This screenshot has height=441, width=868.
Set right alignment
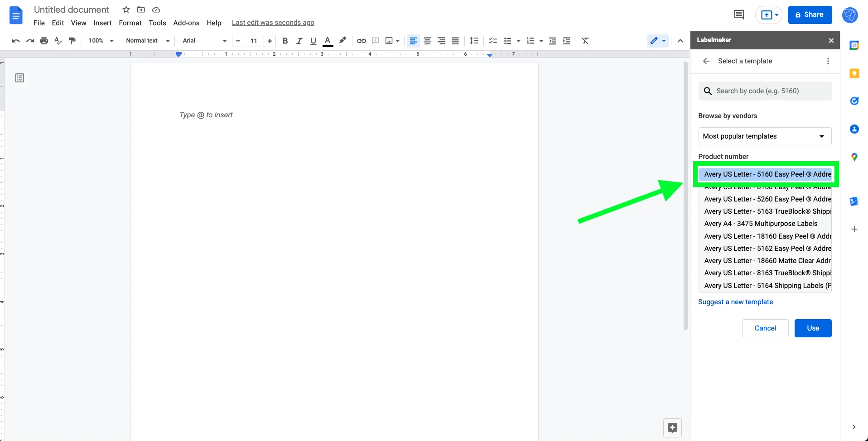(441, 41)
